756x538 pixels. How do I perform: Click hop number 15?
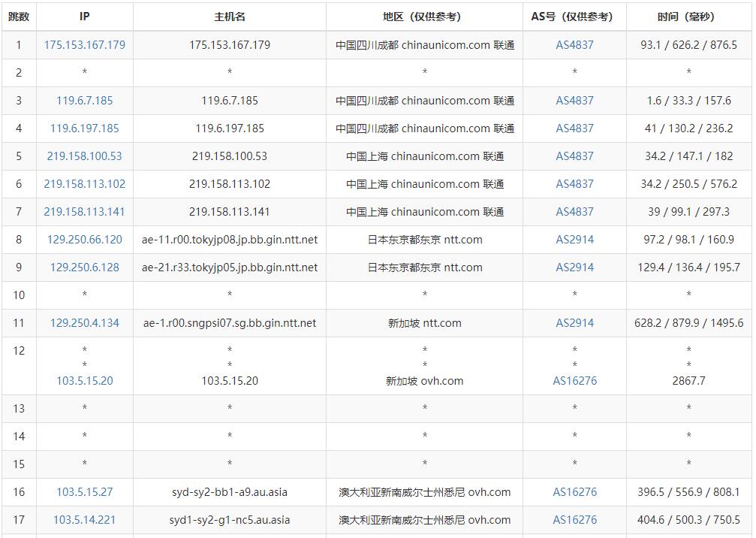[19, 464]
